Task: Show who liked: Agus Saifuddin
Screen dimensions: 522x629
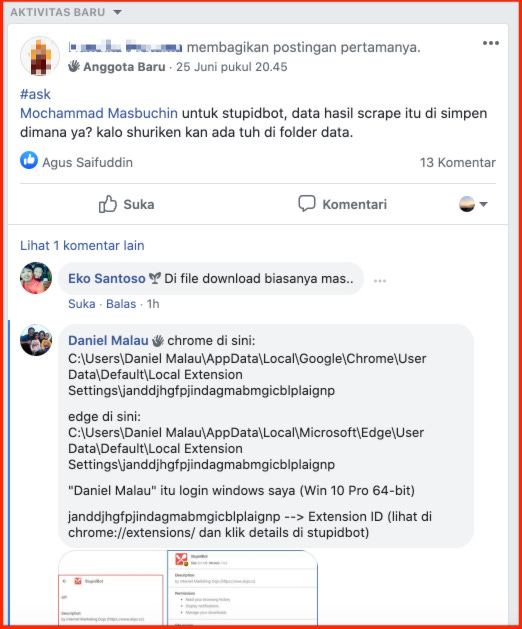Action: pos(87,162)
